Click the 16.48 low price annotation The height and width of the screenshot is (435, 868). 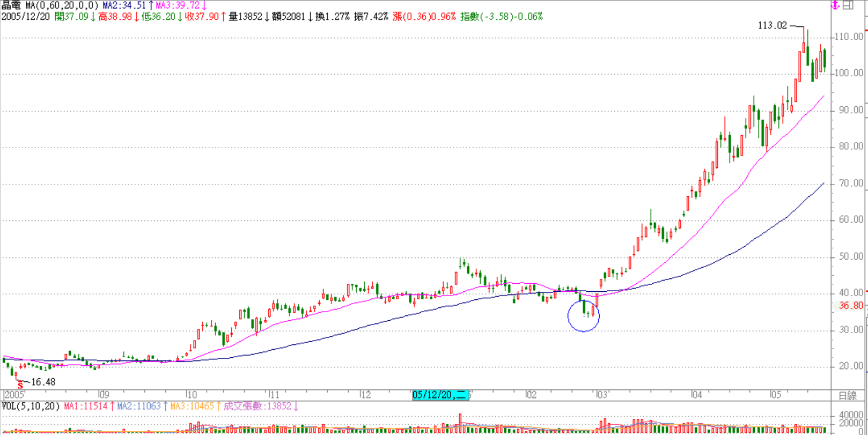[x=43, y=382]
